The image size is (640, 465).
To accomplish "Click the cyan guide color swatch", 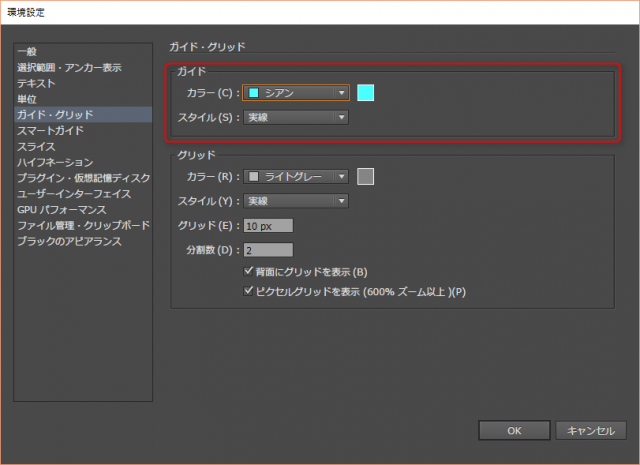I will pyautogui.click(x=365, y=93).
